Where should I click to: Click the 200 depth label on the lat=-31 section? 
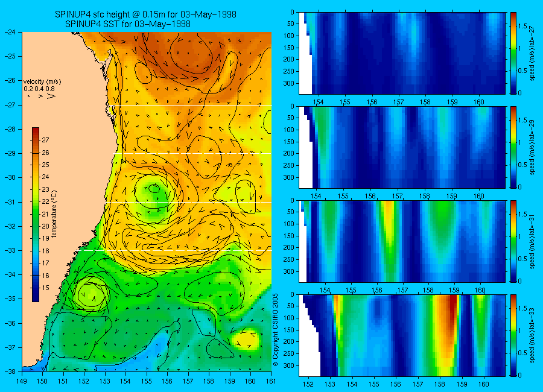[x=289, y=248]
